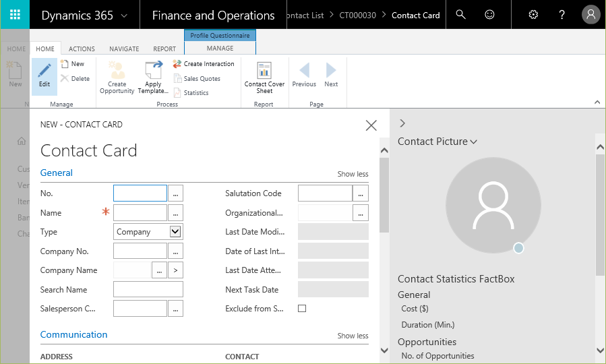
Task: Open lookup button for Name field
Action: pyautogui.click(x=175, y=212)
